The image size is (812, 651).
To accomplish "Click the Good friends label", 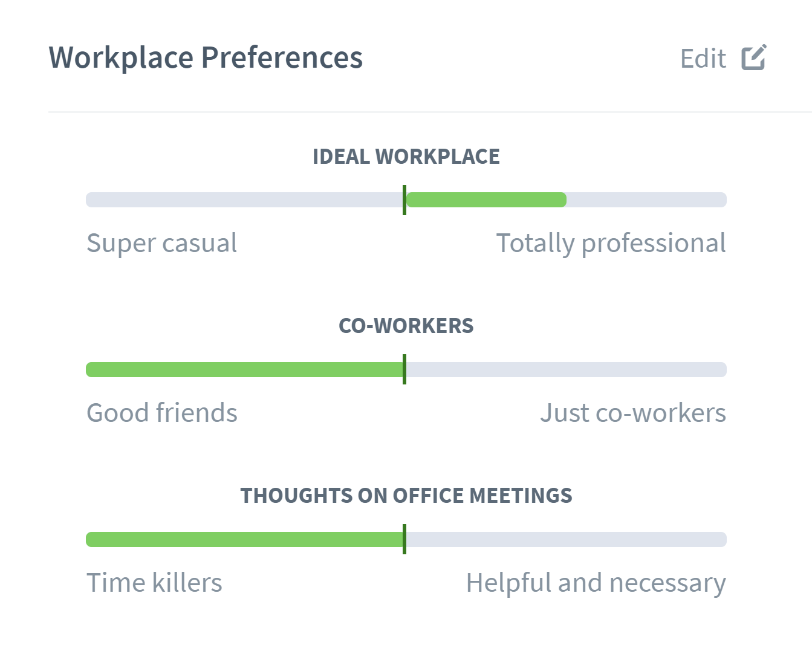I will (162, 413).
